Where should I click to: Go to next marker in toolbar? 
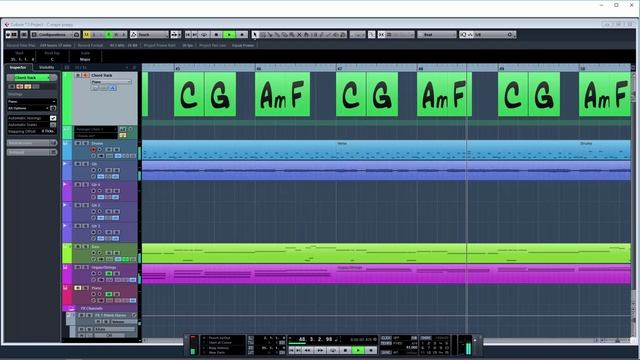(x=195, y=35)
